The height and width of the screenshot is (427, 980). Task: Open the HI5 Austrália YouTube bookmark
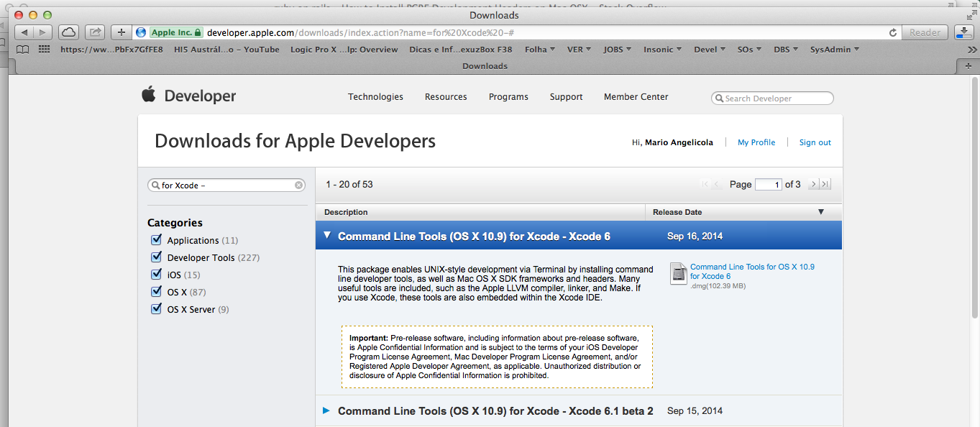(x=226, y=50)
